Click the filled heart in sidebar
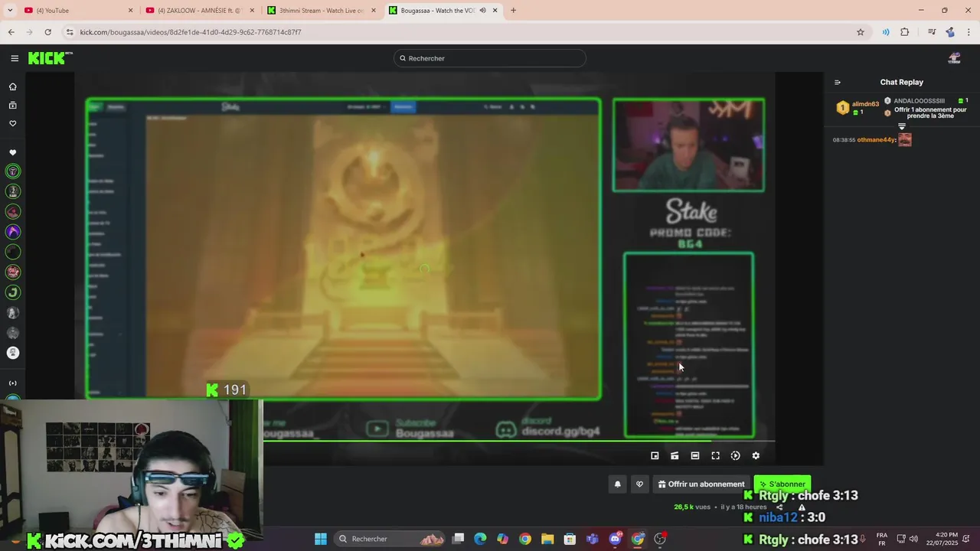 [x=12, y=152]
